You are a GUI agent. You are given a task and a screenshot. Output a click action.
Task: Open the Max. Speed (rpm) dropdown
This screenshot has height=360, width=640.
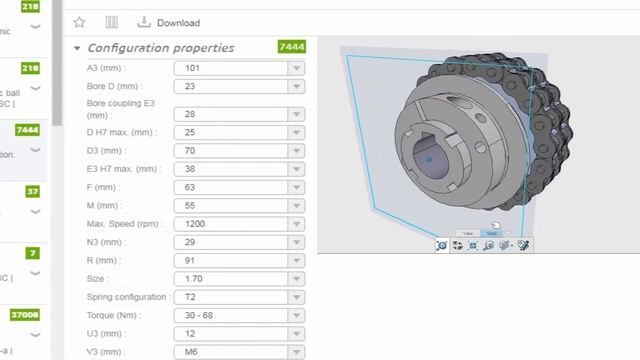pyautogui.click(x=239, y=224)
